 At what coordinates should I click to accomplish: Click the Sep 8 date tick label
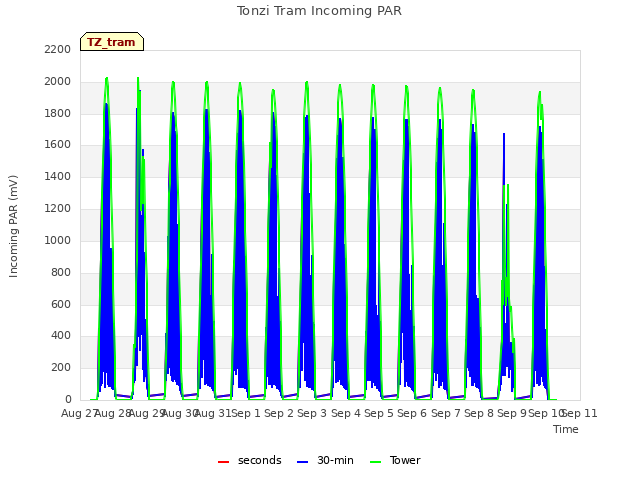coord(478,413)
